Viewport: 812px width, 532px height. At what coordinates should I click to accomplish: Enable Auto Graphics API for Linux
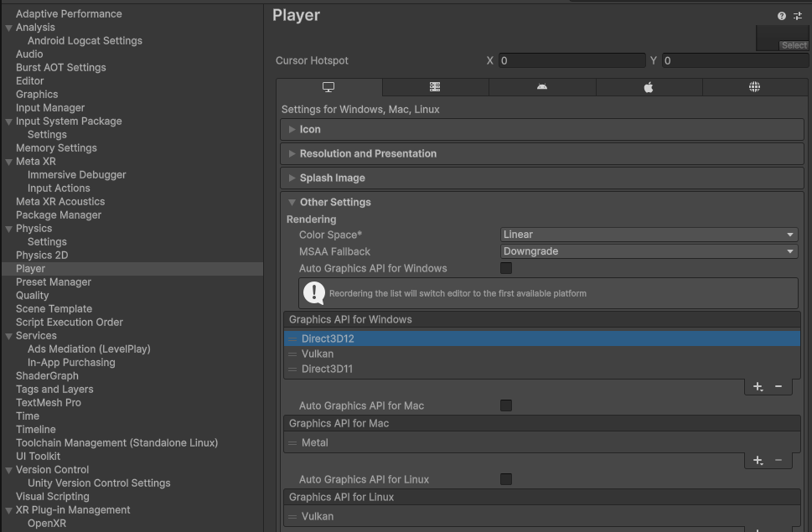(506, 479)
